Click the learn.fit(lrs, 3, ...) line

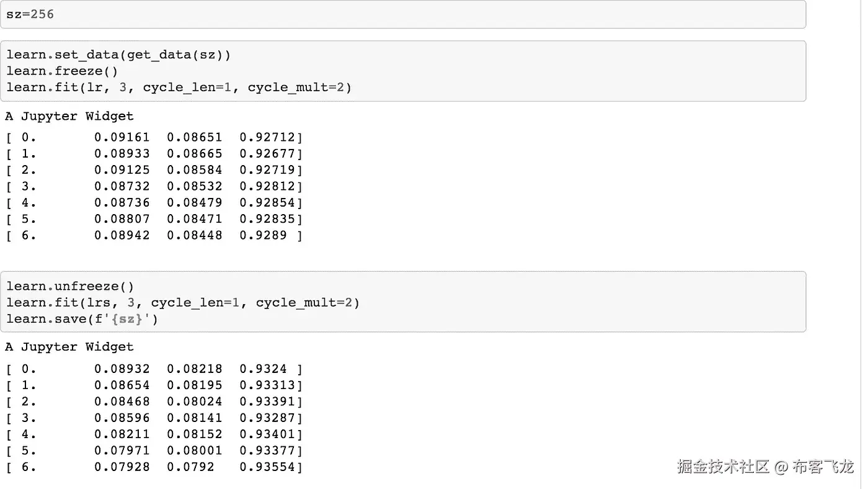(x=183, y=302)
